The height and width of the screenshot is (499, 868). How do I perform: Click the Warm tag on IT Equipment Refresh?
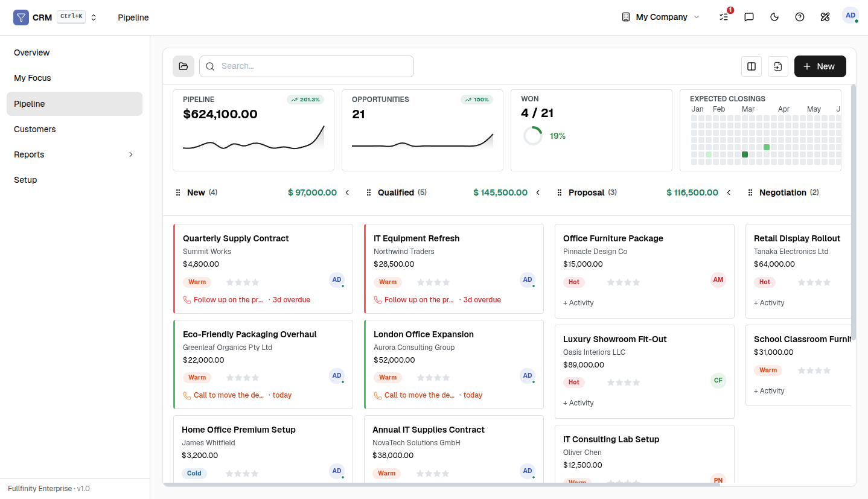(388, 282)
